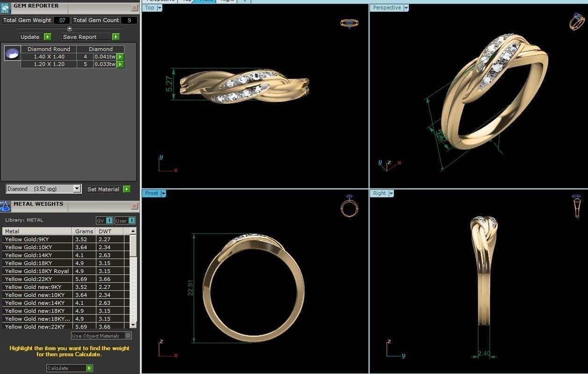Image resolution: width=588 pixels, height=374 pixels.
Task: Select the Perspective viewport title tab
Action: tap(387, 8)
